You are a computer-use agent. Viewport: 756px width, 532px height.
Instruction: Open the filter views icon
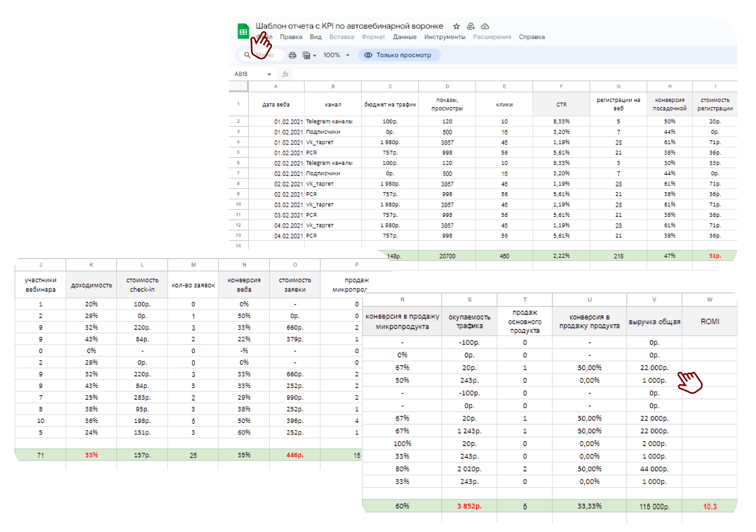306,55
